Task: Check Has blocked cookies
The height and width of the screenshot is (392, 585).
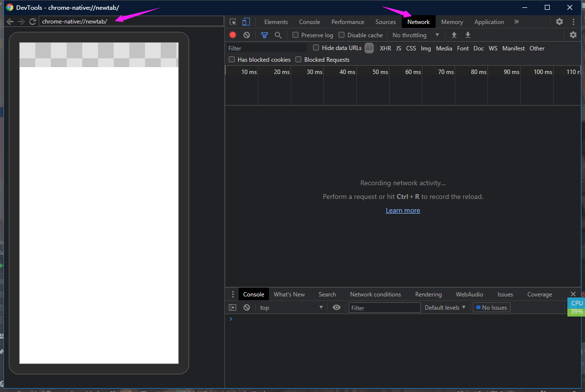Action: (232, 59)
